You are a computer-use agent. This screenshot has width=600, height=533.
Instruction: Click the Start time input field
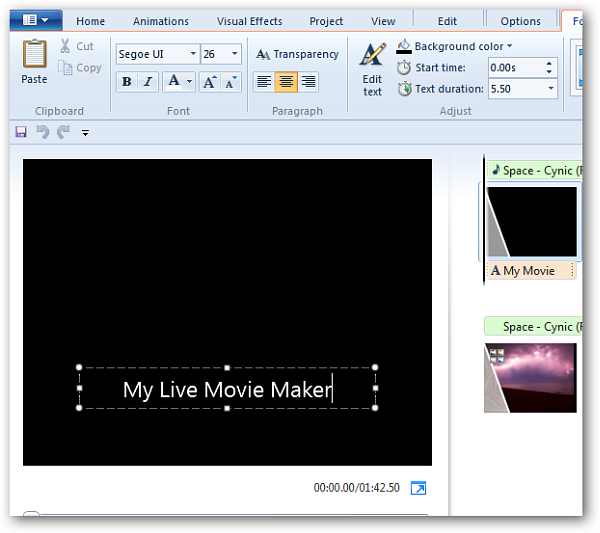514,67
